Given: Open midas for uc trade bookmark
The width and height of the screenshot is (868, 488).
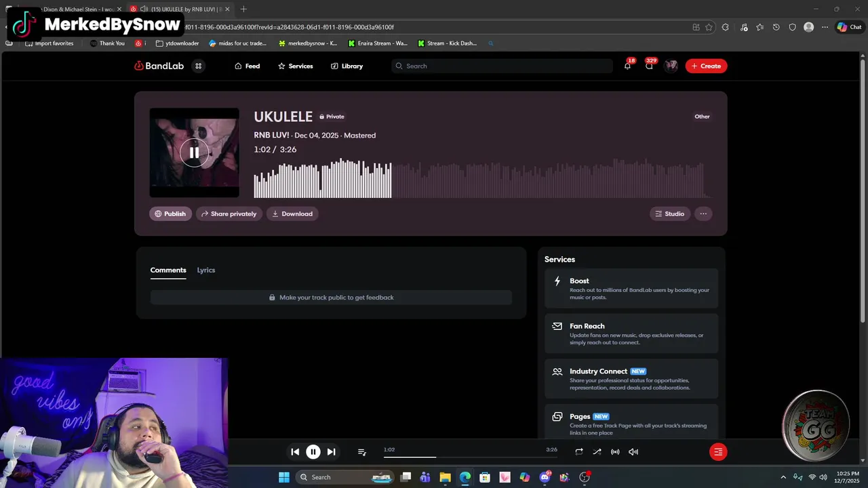Looking at the screenshot, I should tap(238, 43).
